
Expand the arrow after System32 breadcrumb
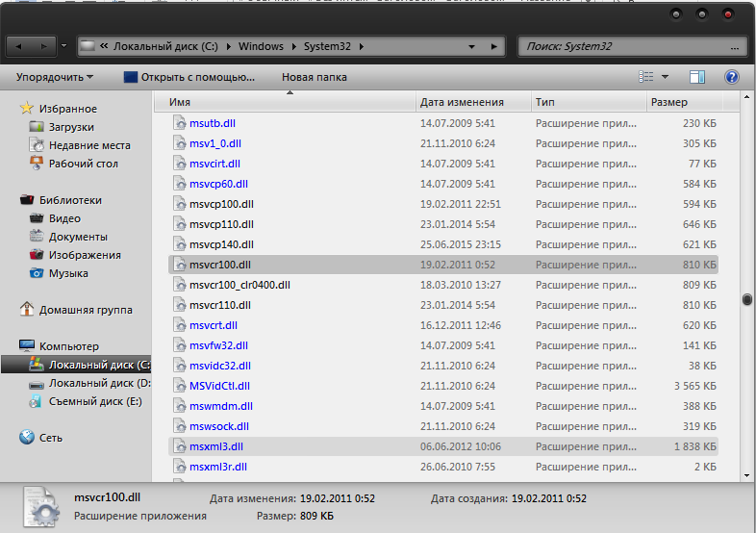(362, 47)
